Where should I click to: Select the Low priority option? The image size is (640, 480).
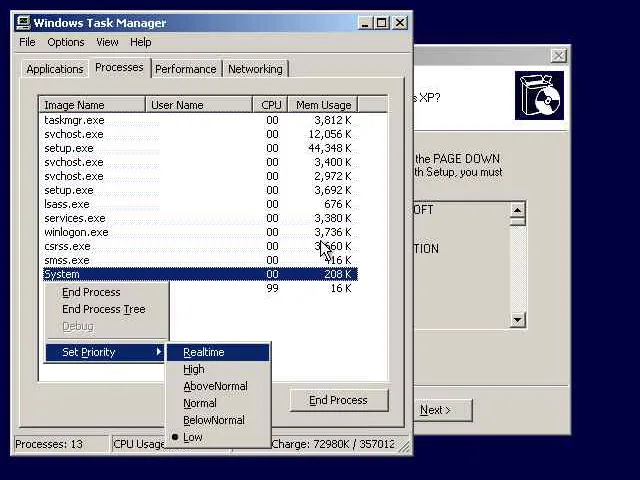coord(218,437)
